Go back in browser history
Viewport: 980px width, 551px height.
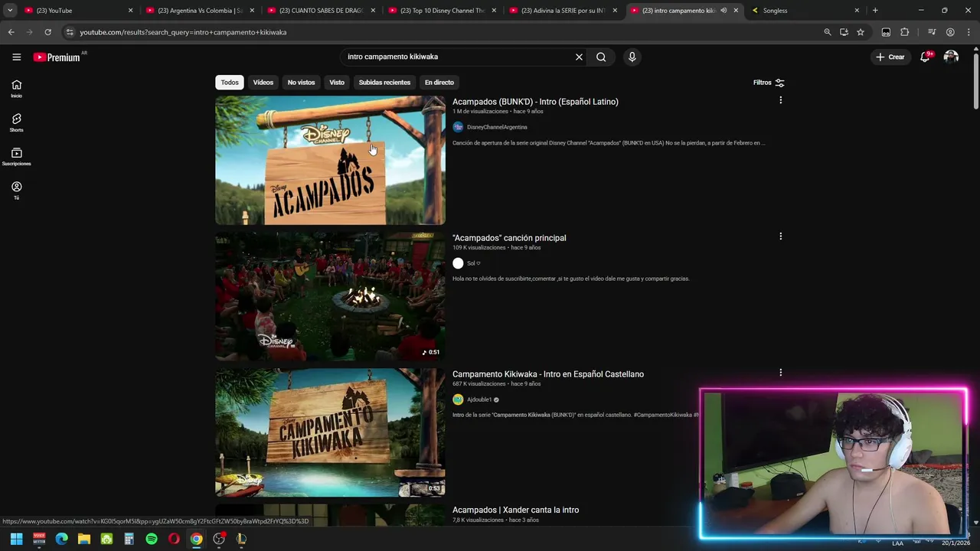[x=11, y=32]
